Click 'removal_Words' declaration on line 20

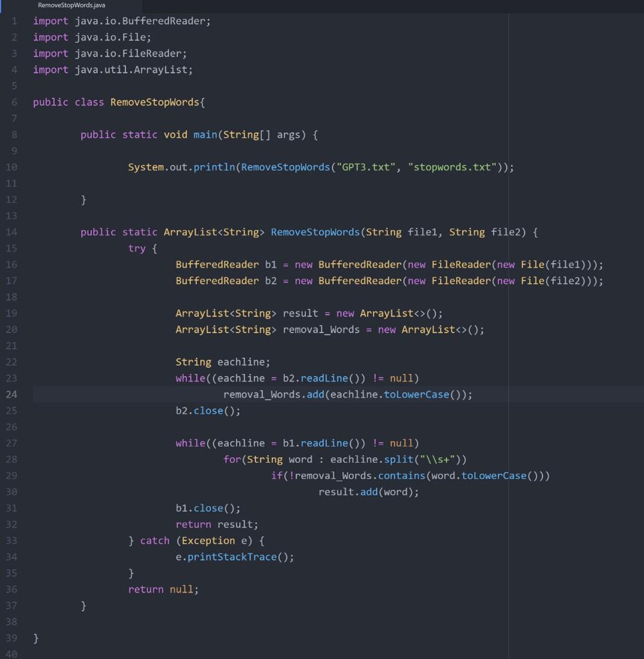[x=321, y=329]
